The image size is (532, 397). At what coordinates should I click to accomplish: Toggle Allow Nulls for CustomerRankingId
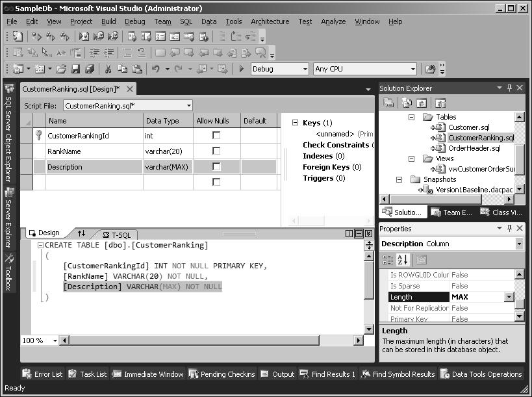(216, 135)
